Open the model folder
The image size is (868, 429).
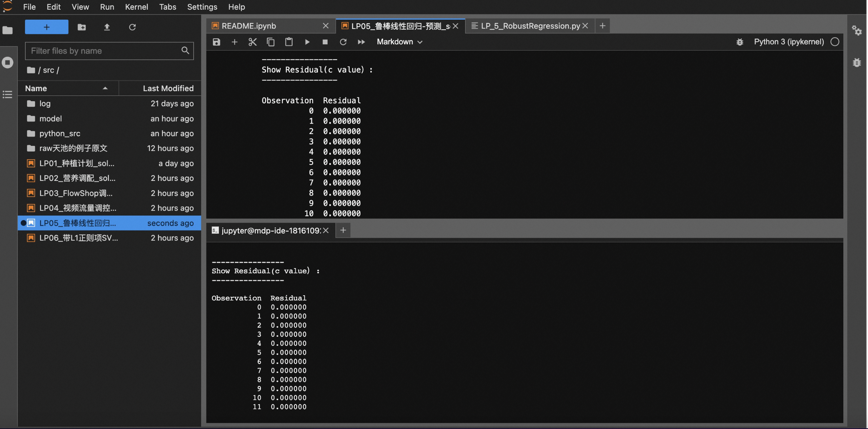point(109,118)
